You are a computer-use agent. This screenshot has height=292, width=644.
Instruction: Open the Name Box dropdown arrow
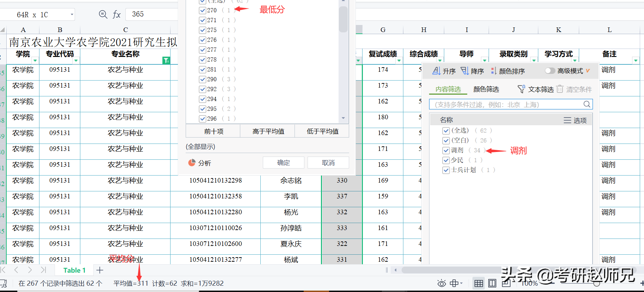72,14
